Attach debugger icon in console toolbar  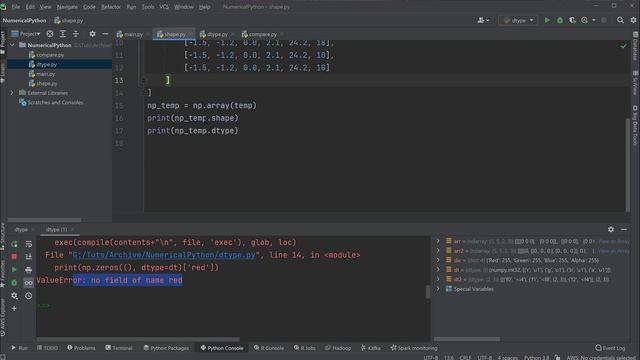[x=14, y=282]
